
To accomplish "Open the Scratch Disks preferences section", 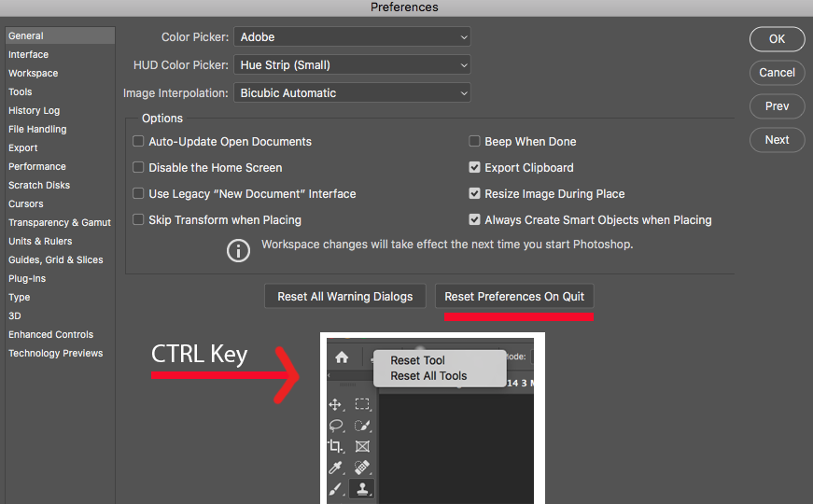I will click(x=39, y=185).
